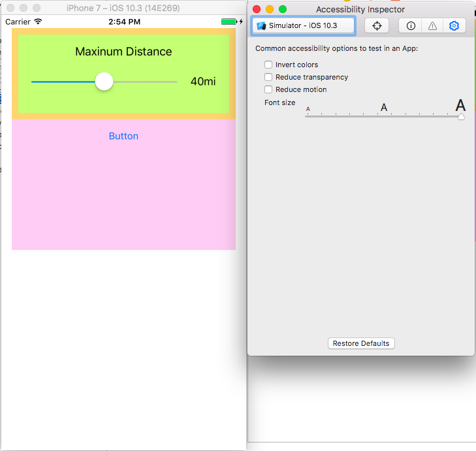Click the 2:54 PM status bar time
The height and width of the screenshot is (451, 476).
tap(125, 22)
